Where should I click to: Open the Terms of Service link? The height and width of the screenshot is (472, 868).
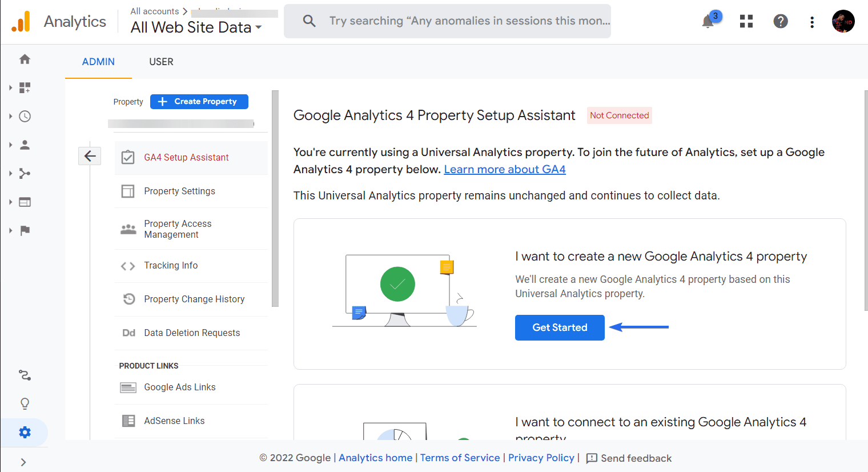(x=460, y=458)
